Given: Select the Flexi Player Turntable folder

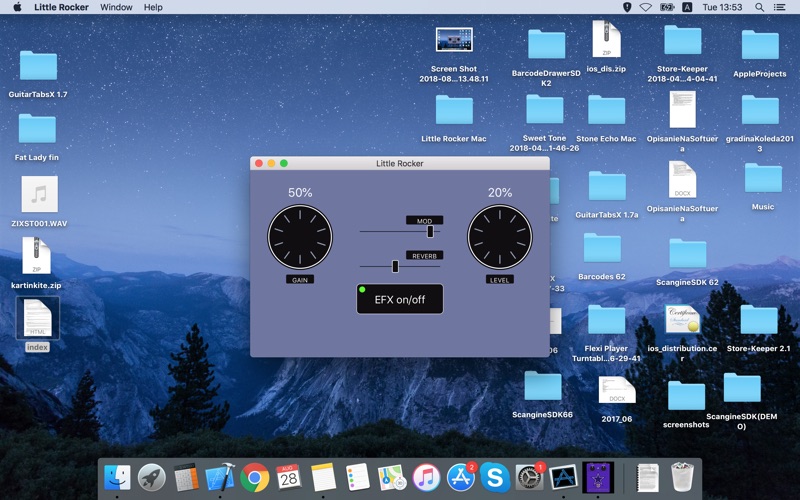Looking at the screenshot, I should coord(607,319).
